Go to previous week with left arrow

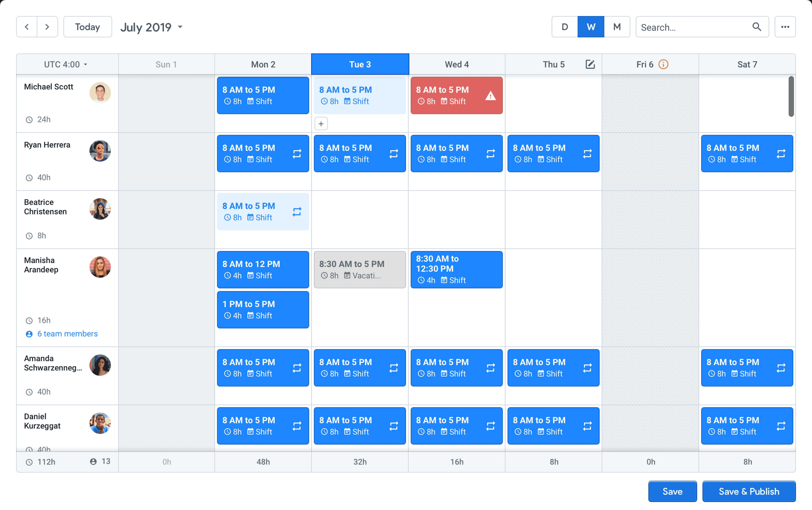click(27, 27)
